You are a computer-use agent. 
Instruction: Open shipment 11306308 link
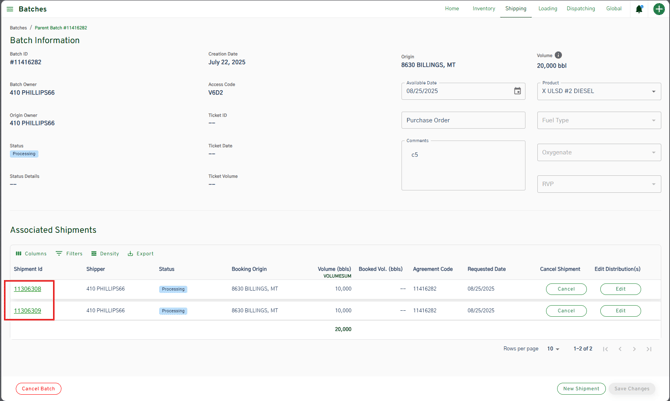point(28,289)
